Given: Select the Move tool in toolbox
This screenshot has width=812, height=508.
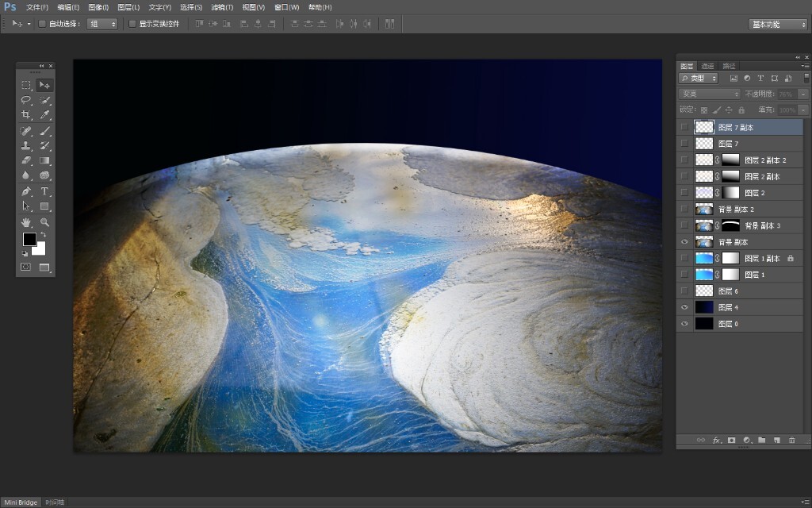Looking at the screenshot, I should [45, 85].
